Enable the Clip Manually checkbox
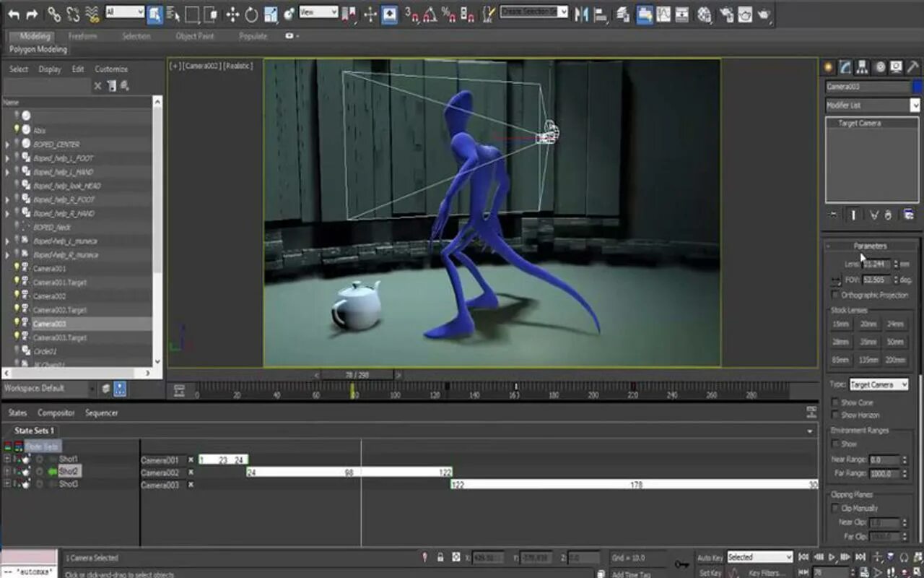Image resolution: width=924 pixels, height=578 pixels. coord(836,508)
